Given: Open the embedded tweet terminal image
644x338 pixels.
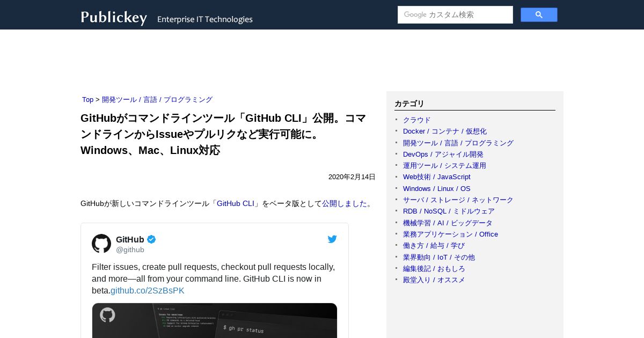Looking at the screenshot, I should [x=215, y=320].
